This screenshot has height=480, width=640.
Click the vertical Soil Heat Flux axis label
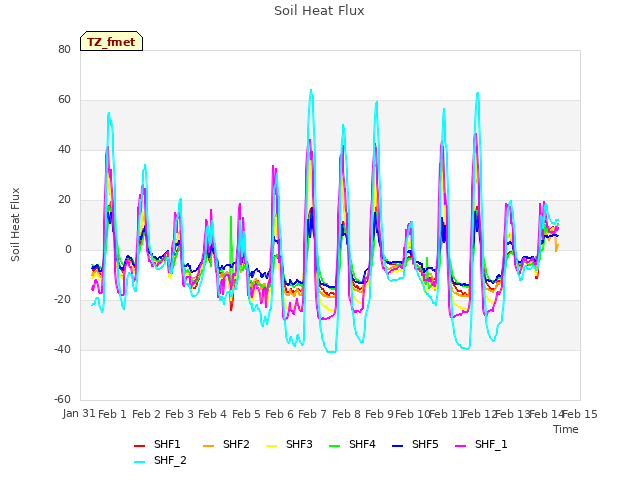tap(15, 225)
